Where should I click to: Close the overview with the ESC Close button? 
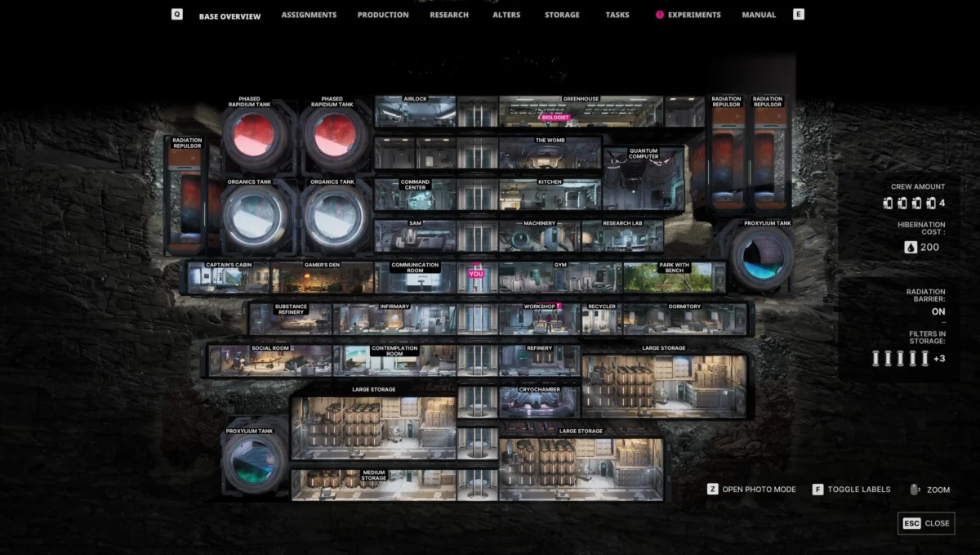pos(926,523)
